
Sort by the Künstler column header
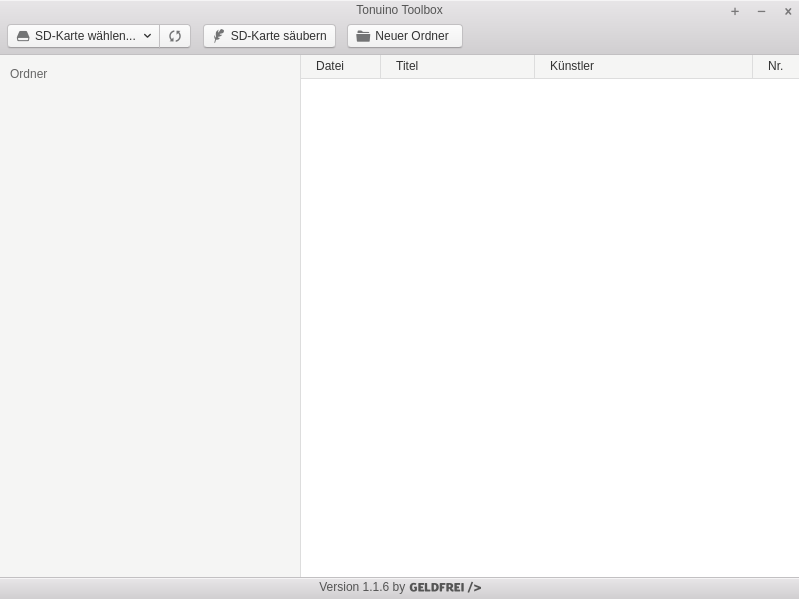644,66
